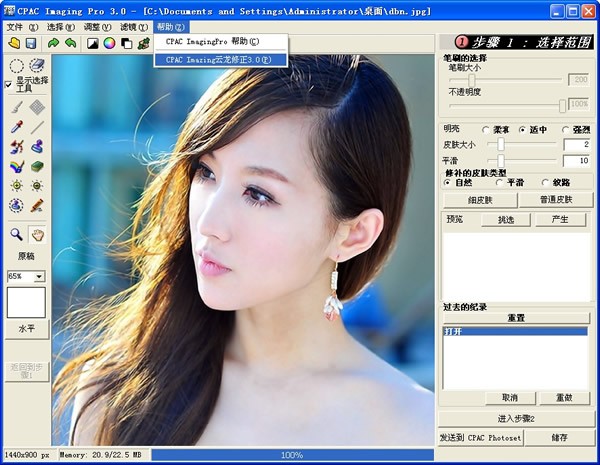Click the 帮助 menu header
This screenshot has height=465, width=600.
(171, 27)
